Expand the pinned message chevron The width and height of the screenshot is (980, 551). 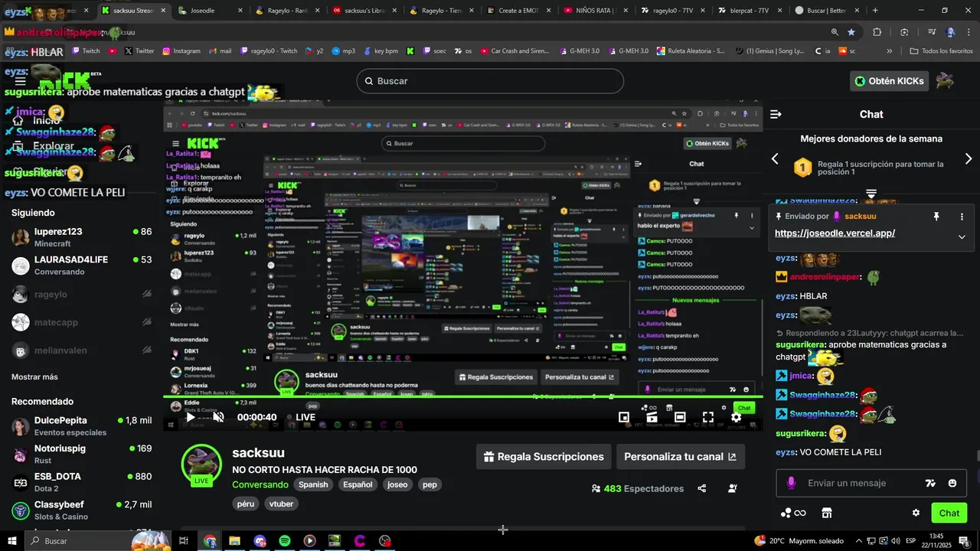962,236
